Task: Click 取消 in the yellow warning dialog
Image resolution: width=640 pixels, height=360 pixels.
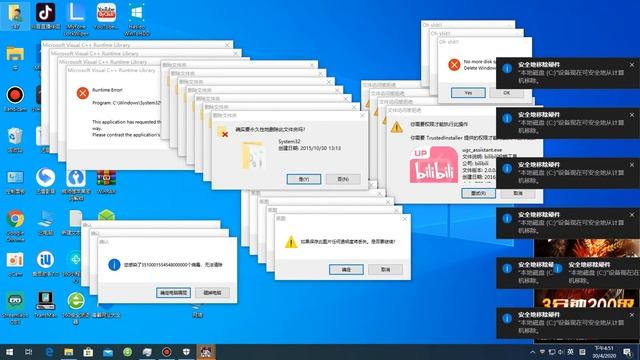Action: tap(385, 269)
